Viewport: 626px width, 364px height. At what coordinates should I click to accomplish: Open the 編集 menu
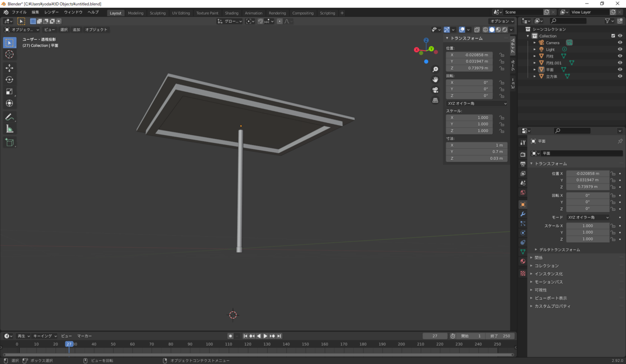tap(35, 12)
